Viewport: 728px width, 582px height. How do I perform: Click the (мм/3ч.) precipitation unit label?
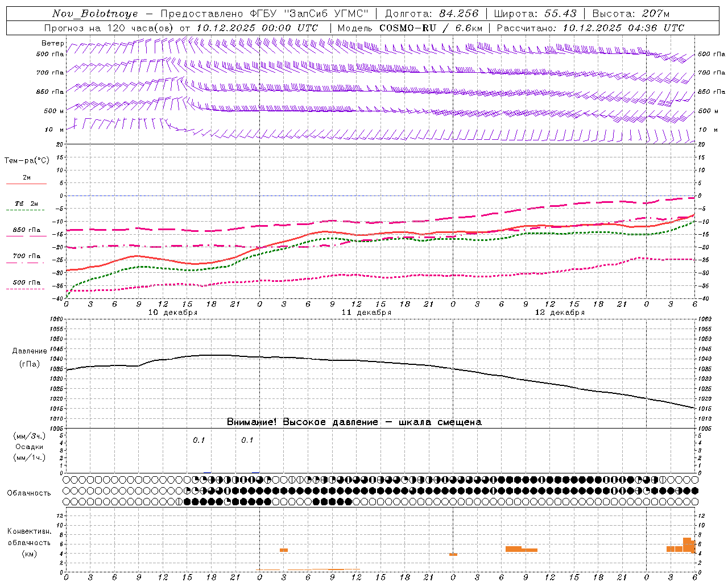[30, 436]
